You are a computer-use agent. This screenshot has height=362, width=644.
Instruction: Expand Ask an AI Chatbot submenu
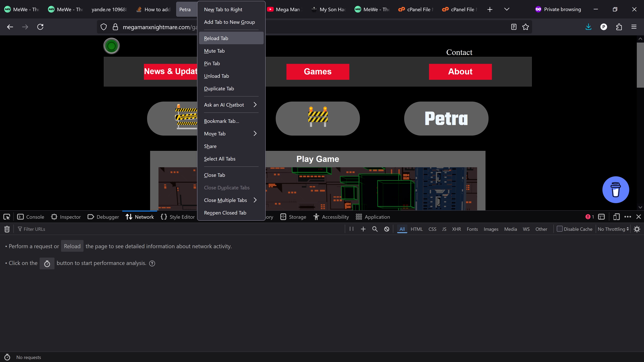click(x=231, y=105)
